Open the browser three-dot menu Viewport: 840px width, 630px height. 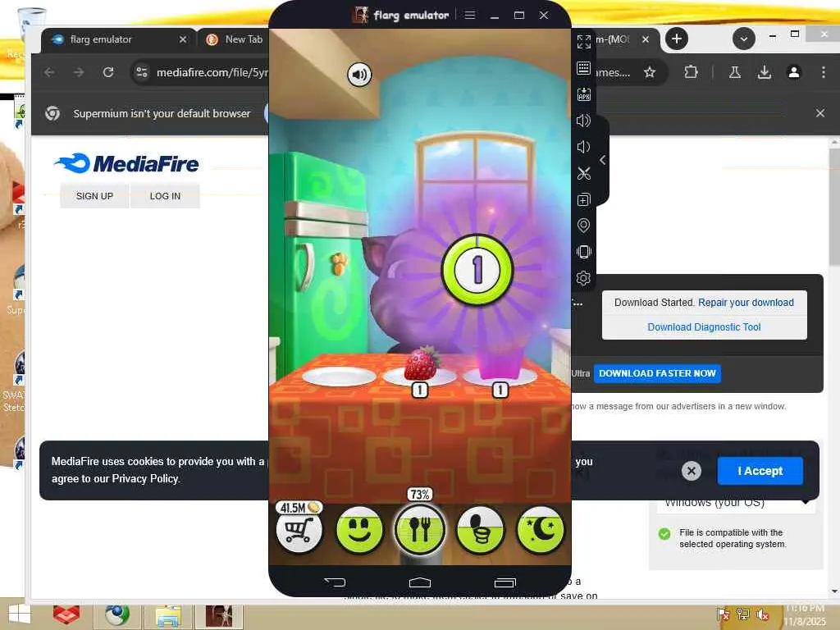point(824,72)
